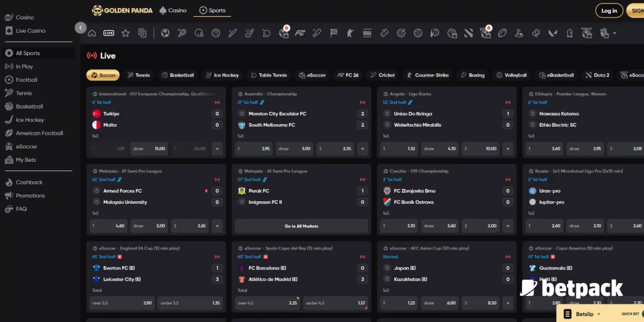The width and height of the screenshot is (644, 322).
Task: Select the FC icon in sports toolbar
Action: click(x=301, y=33)
